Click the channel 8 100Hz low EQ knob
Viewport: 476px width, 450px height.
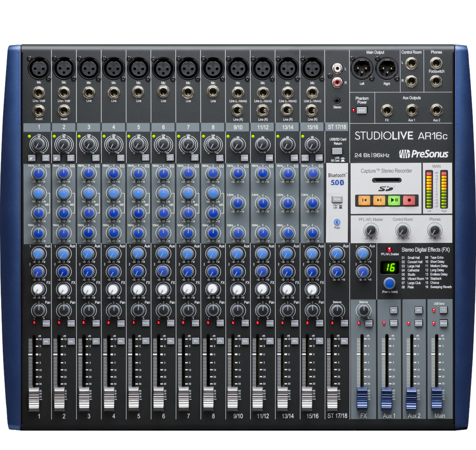tap(213, 233)
